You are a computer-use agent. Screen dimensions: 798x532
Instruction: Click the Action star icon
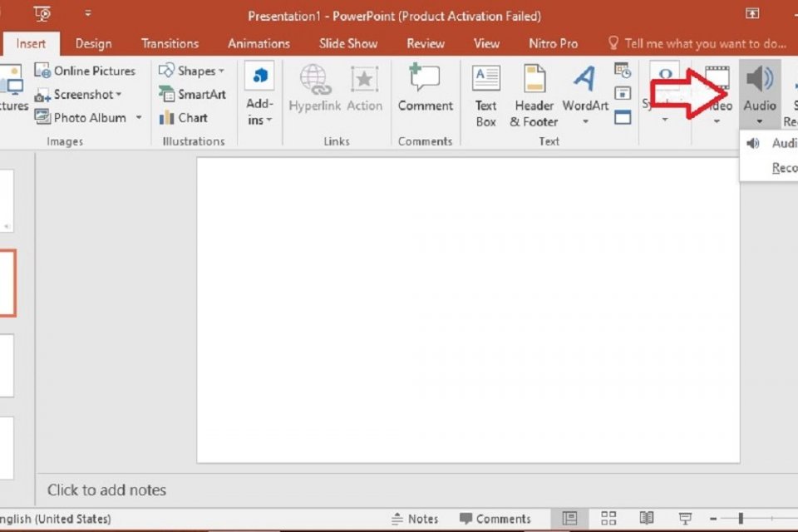(x=364, y=79)
